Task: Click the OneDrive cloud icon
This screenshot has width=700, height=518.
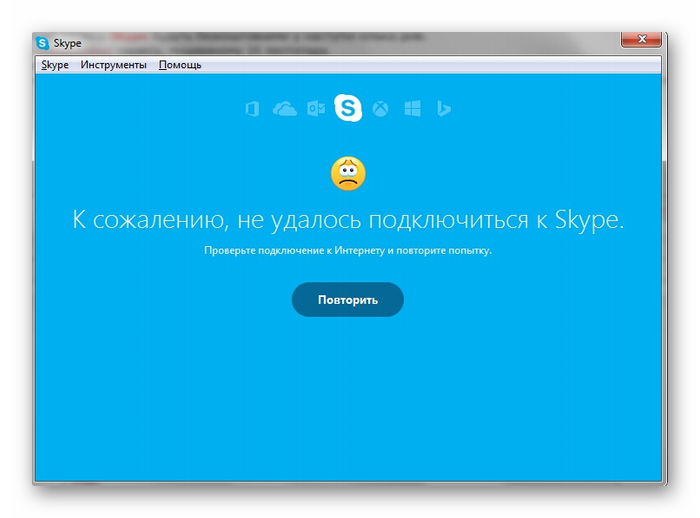Action: pyautogui.click(x=284, y=109)
